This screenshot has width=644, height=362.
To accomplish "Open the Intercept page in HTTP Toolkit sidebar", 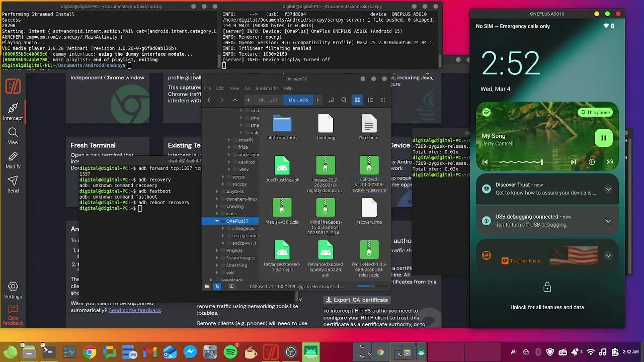I will coord(13,112).
